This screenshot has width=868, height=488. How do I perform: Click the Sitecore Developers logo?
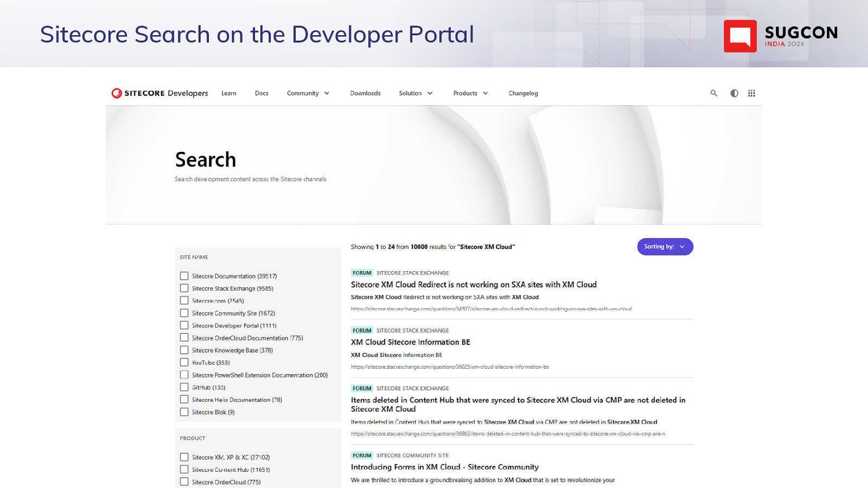[x=159, y=93]
